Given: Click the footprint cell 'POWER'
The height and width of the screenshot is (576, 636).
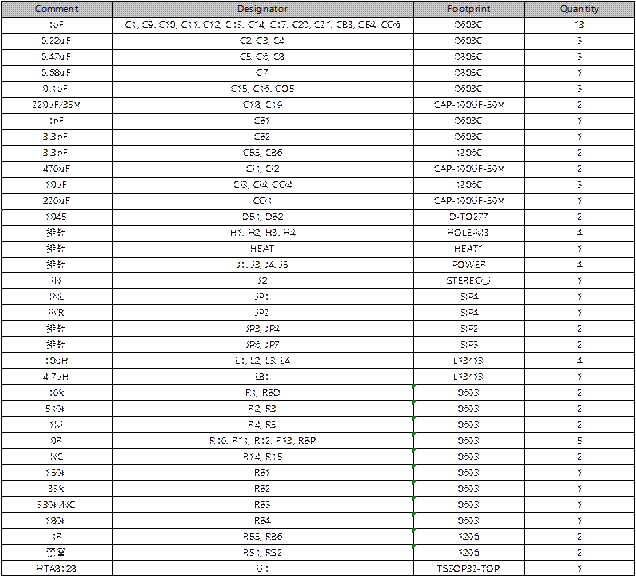Looking at the screenshot, I should pos(469,265).
